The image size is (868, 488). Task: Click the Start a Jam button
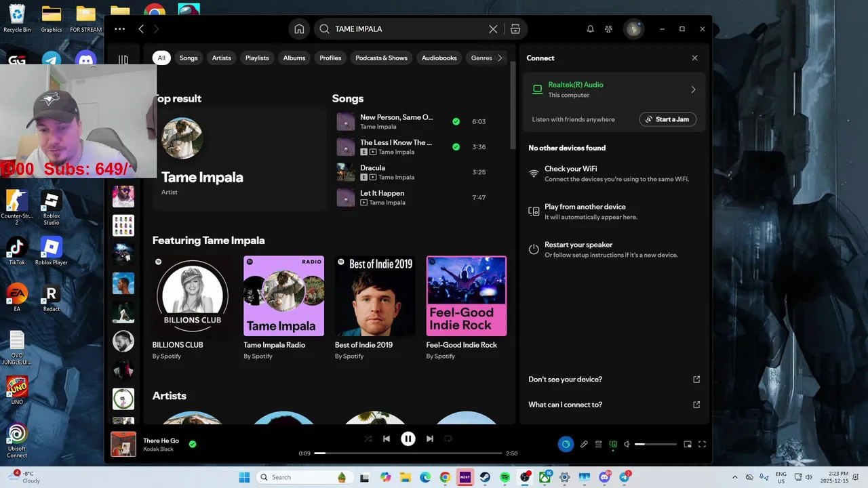pyautogui.click(x=667, y=119)
